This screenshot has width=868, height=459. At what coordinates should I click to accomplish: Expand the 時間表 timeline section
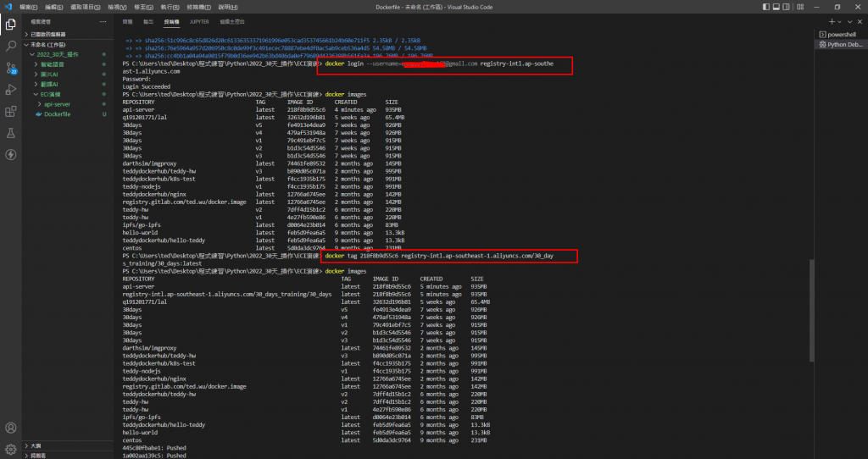[x=69, y=456]
